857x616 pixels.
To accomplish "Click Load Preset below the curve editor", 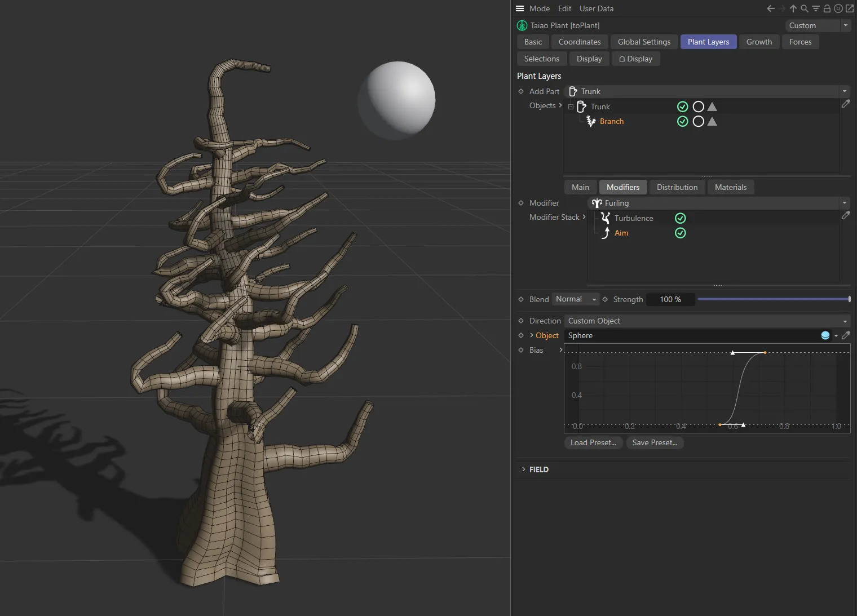I will coord(593,442).
